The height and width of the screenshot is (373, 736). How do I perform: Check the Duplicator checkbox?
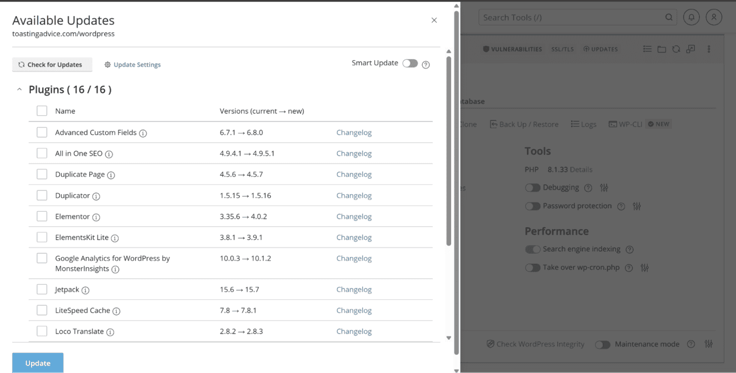42,195
